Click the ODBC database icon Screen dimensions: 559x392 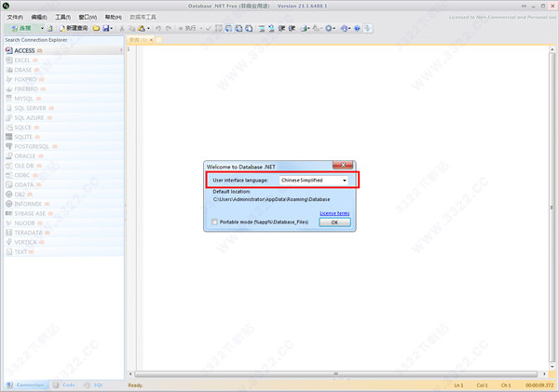point(9,175)
